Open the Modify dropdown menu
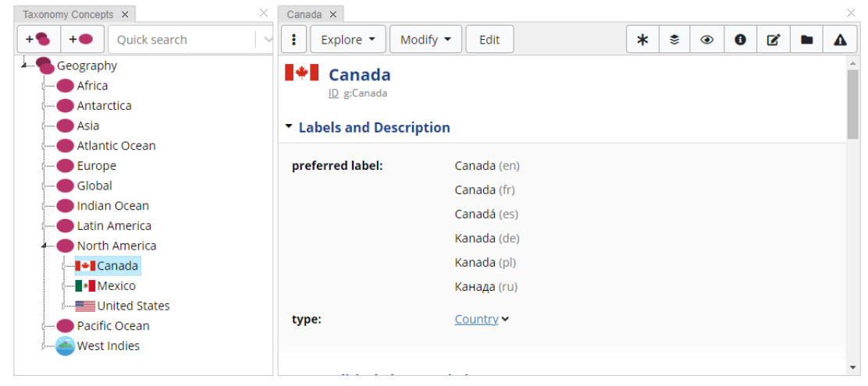 [425, 40]
